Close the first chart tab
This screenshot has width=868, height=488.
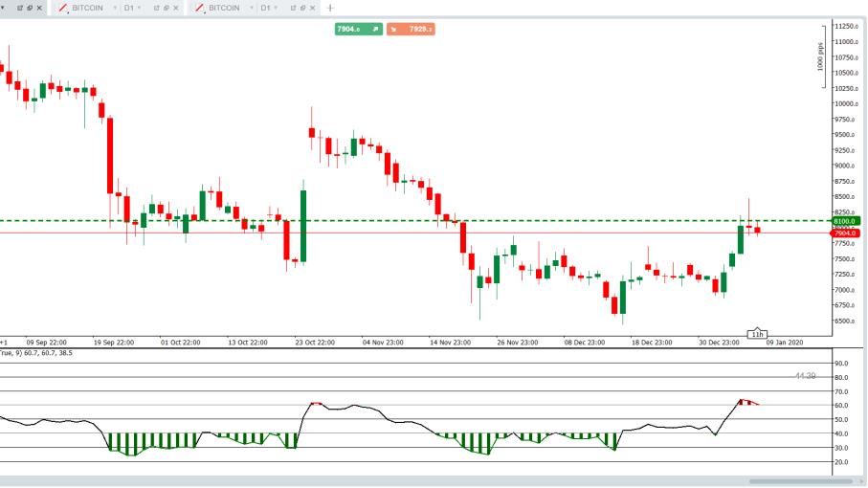tap(40, 8)
